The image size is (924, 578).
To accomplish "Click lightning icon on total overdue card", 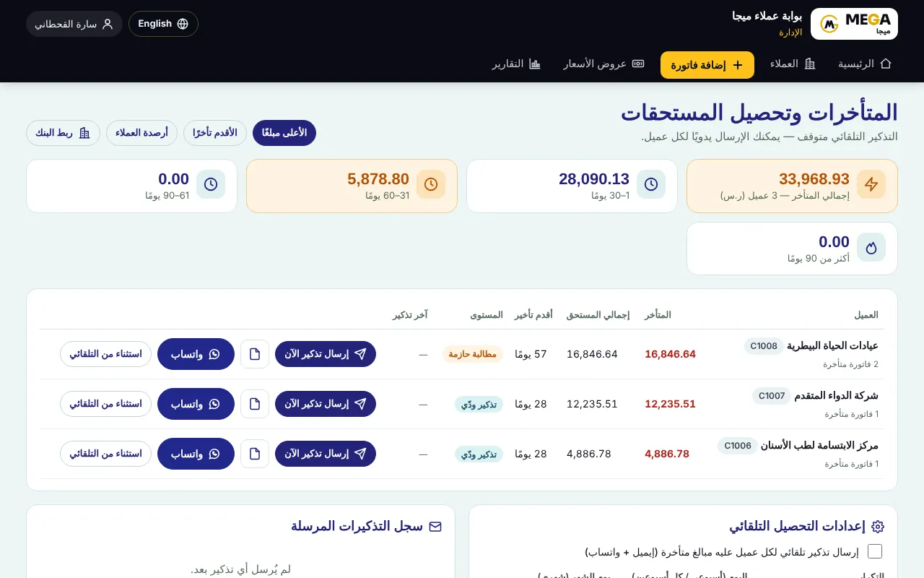I will click(x=871, y=184).
